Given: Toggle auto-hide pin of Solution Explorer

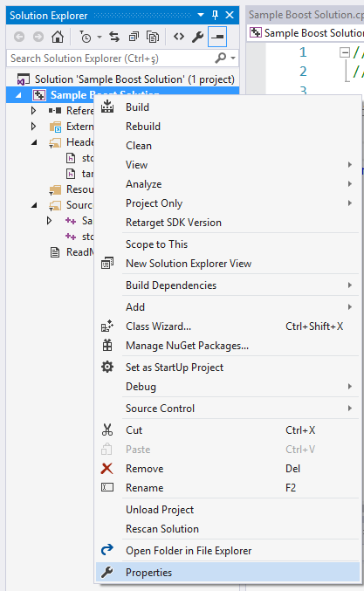Looking at the screenshot, I should click(x=215, y=15).
